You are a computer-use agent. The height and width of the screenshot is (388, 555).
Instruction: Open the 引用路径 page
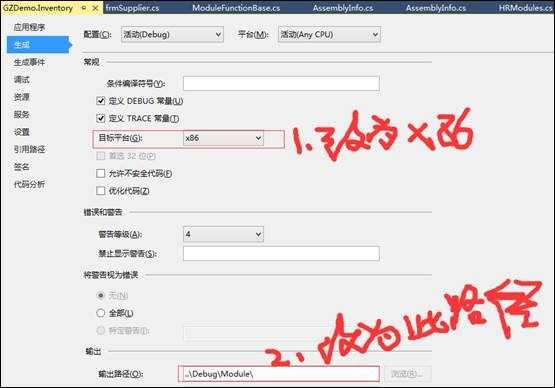pyautogui.click(x=29, y=149)
